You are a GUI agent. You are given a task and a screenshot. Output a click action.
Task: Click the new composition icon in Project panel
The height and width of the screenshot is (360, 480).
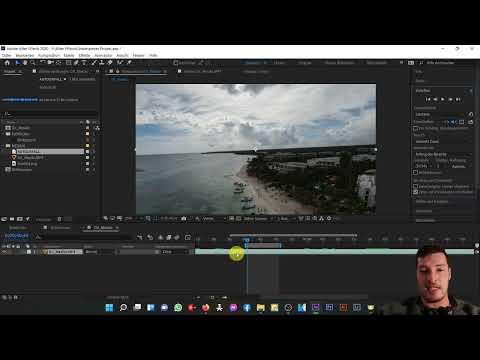click(20, 219)
